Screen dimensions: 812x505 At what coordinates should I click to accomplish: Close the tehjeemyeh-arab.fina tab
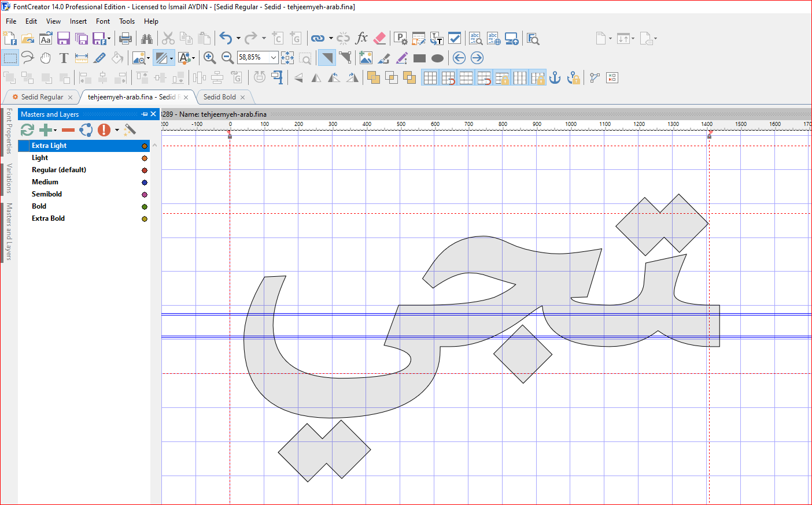186,97
